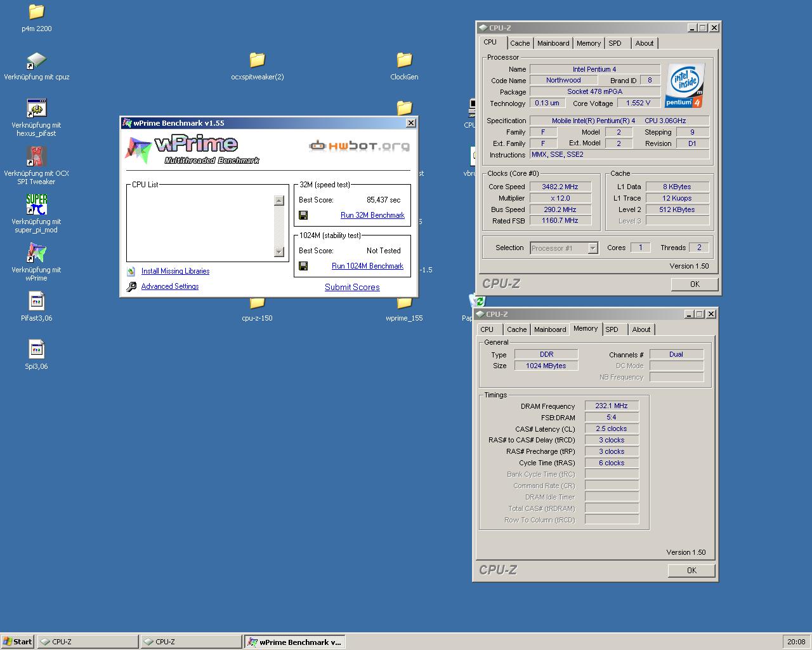Open the Spi3,06 file icon
Image resolution: width=812 pixels, height=650 pixels.
[36, 350]
